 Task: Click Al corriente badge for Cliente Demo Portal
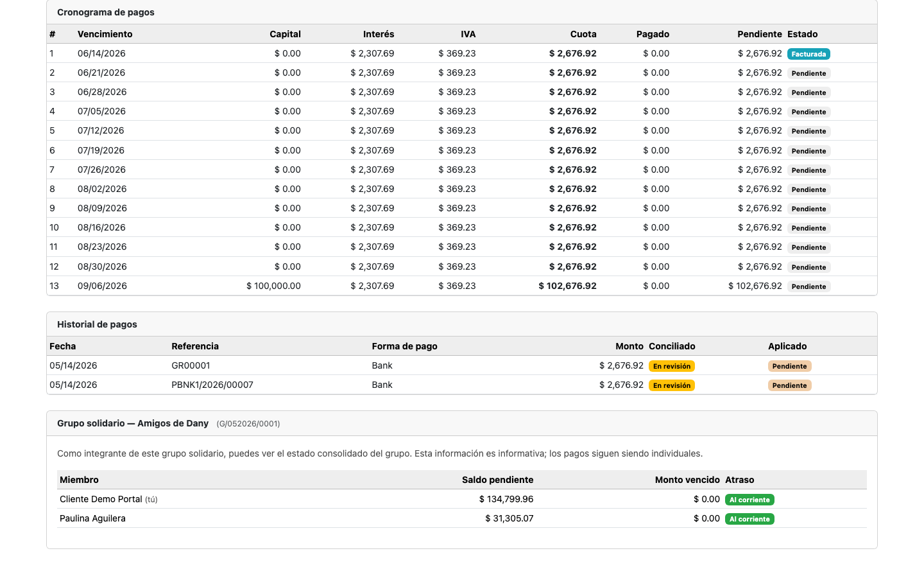pos(749,500)
